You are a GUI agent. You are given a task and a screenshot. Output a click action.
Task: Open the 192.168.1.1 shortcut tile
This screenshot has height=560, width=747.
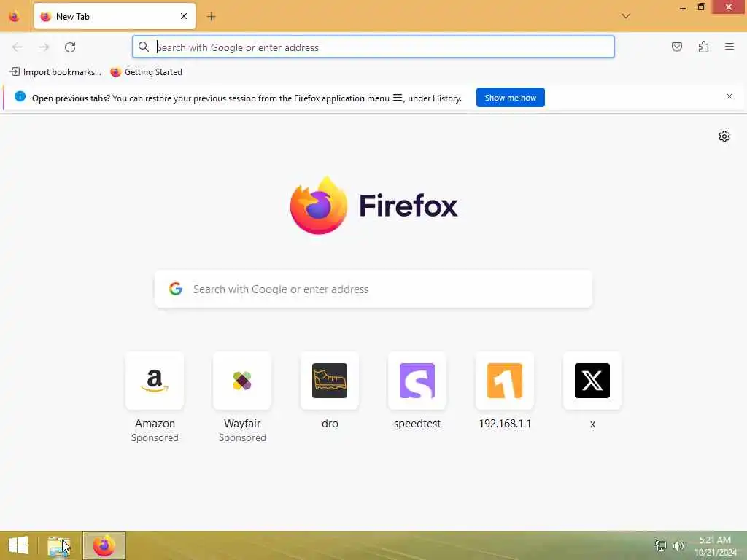coord(505,381)
